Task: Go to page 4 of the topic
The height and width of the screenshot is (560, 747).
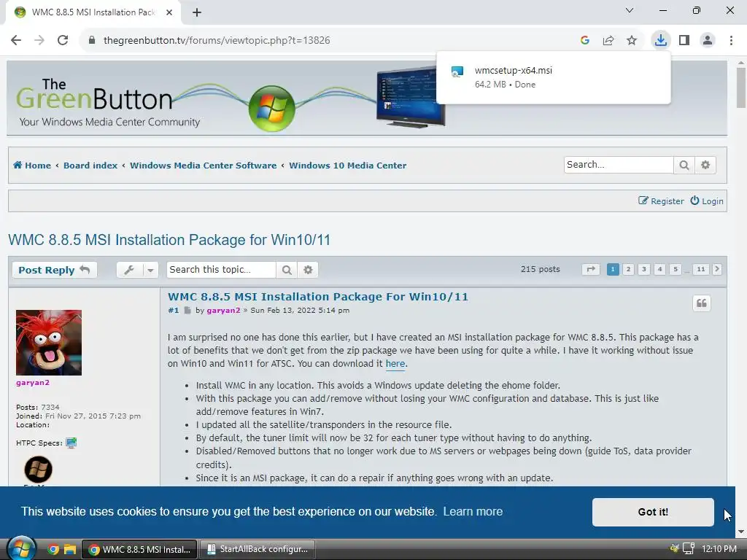Action: [x=659, y=269]
